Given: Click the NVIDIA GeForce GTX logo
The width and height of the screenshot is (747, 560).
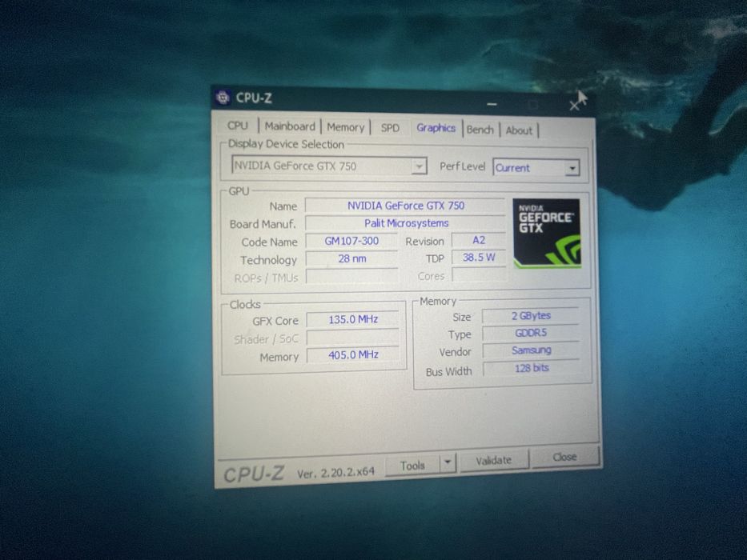Looking at the screenshot, I should pyautogui.click(x=546, y=233).
